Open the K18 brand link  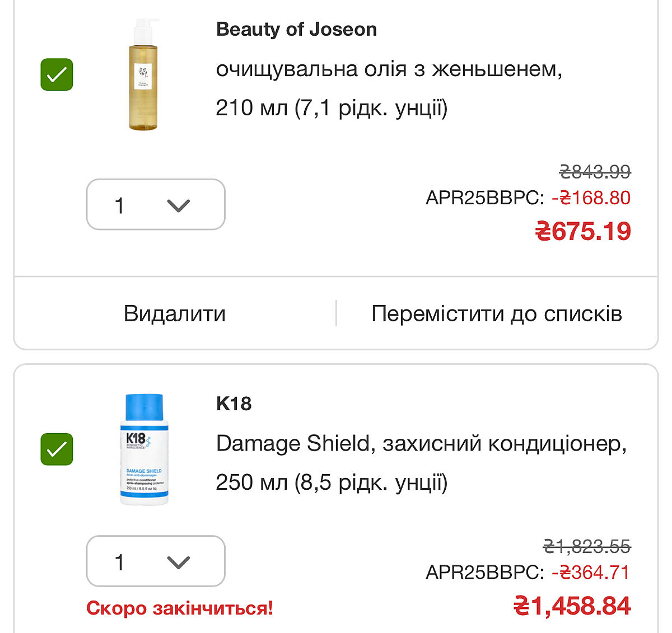234,404
